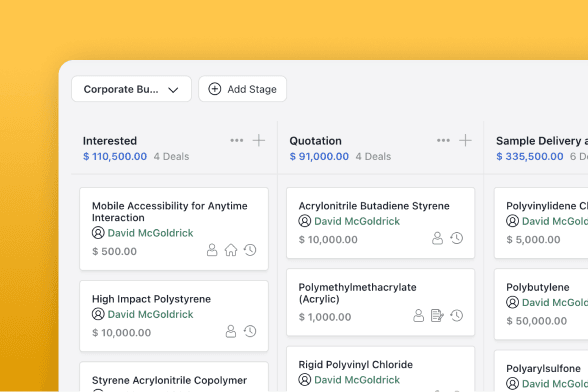
Task: Open David McGoldrick link on High Impact Polystyrene card
Action: pos(150,314)
